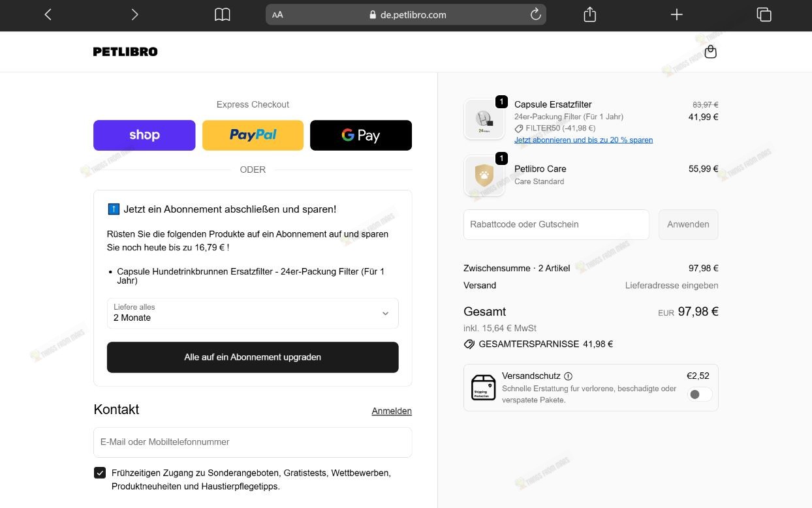Uncheck the early access newsletter checkbox
This screenshot has height=508, width=812.
click(x=100, y=473)
